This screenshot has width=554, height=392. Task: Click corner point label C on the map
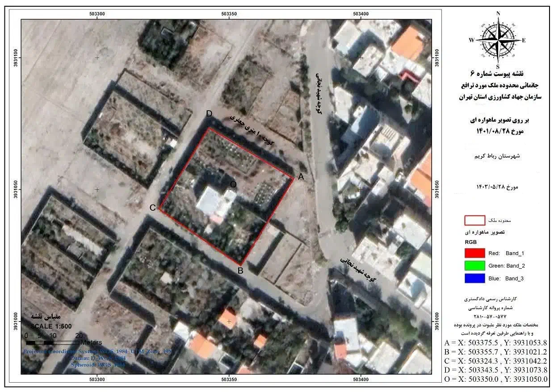coord(152,208)
